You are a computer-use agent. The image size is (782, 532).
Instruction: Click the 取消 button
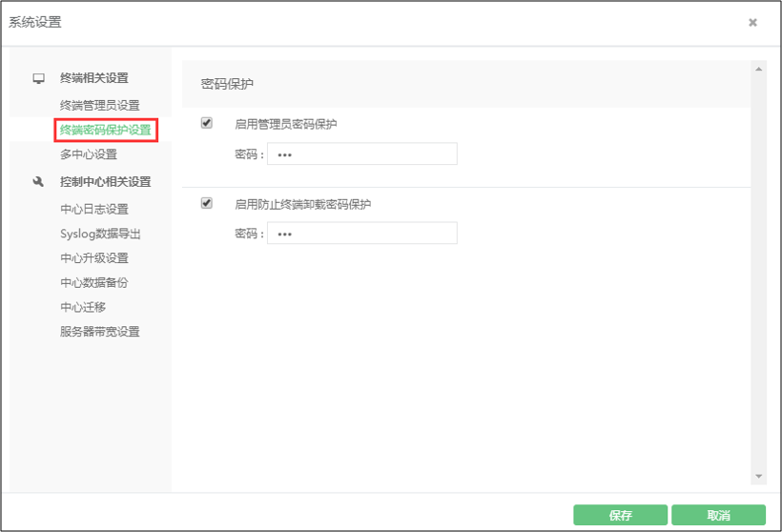pos(718,515)
